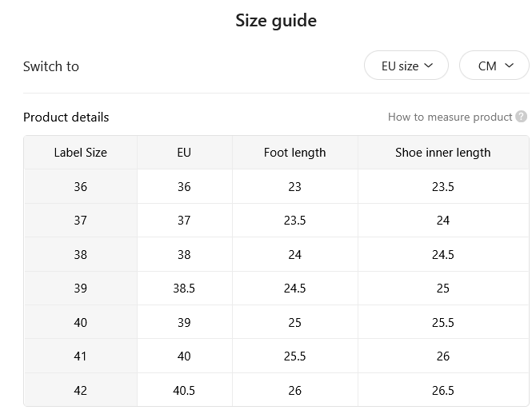Open the EU size dropdown
Viewport: 532px width, 414px height.
point(406,66)
